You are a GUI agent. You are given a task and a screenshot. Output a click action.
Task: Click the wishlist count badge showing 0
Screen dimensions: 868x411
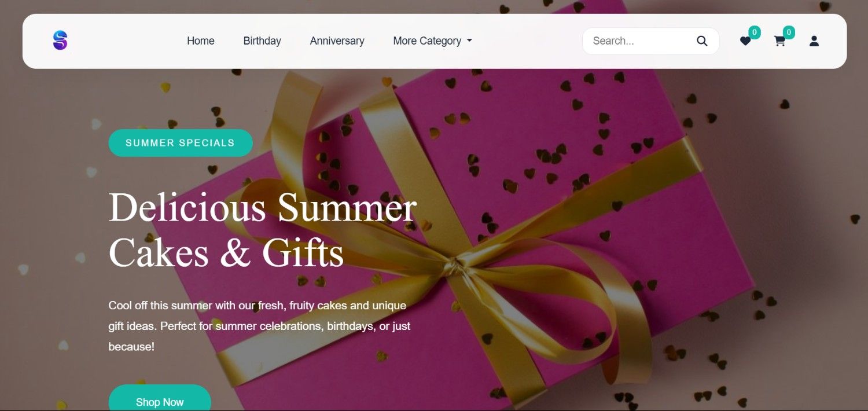[755, 32]
